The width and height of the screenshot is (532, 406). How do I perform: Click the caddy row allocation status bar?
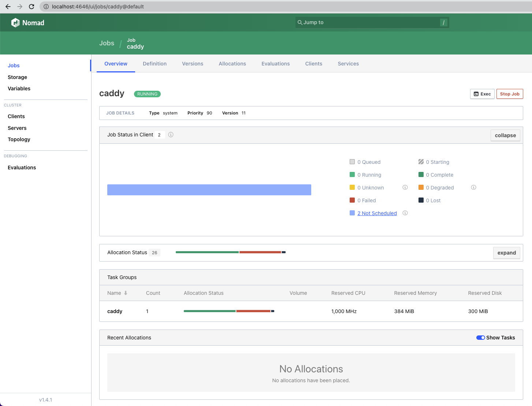(229, 311)
